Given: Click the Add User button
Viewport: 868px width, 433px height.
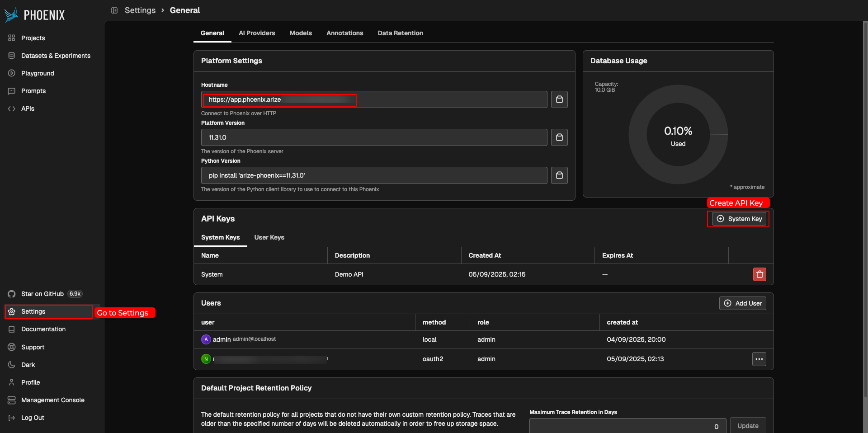Looking at the screenshot, I should pyautogui.click(x=743, y=303).
